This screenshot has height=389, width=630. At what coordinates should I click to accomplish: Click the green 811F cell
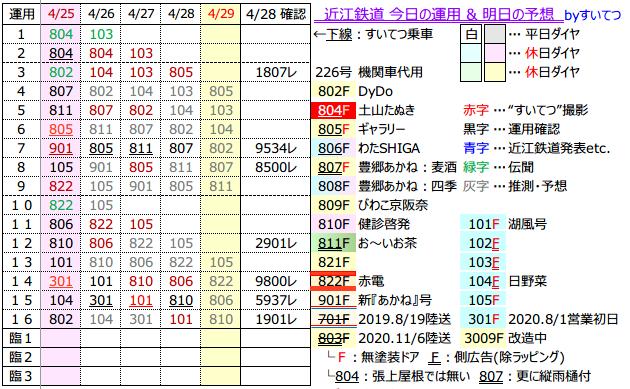[x=333, y=243]
